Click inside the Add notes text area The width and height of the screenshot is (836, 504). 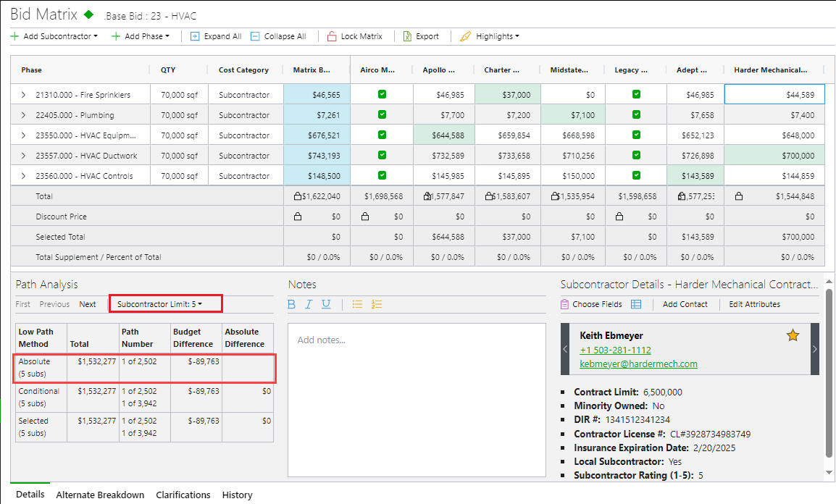tap(417, 398)
